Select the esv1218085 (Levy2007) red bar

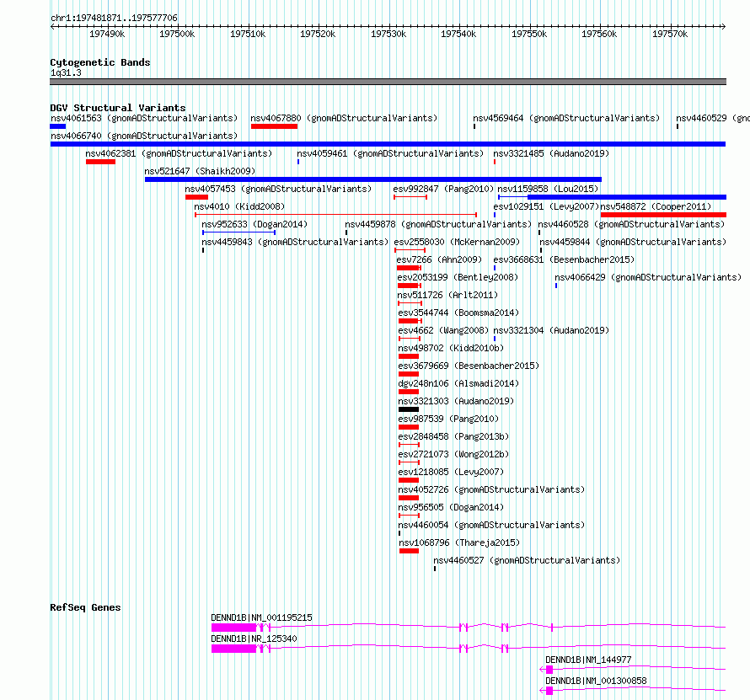tap(409, 480)
